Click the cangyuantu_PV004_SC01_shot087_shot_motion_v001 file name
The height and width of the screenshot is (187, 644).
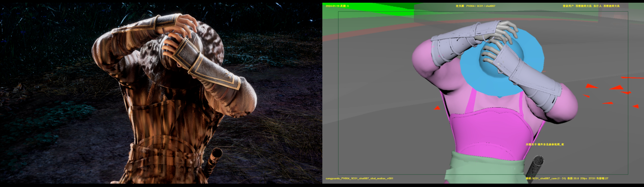point(359,178)
